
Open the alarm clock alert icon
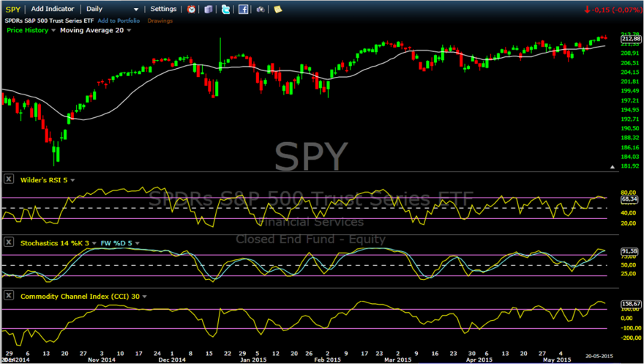pos(192,9)
